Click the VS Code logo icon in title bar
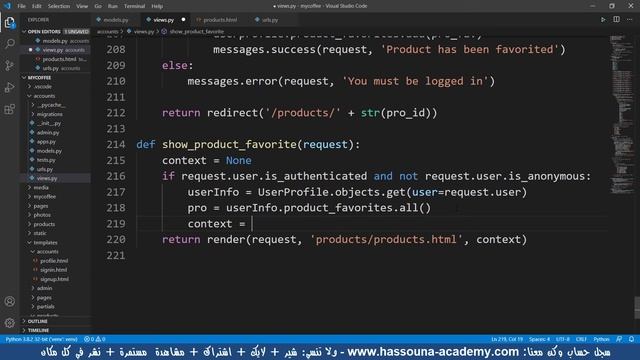 [x=7, y=6]
